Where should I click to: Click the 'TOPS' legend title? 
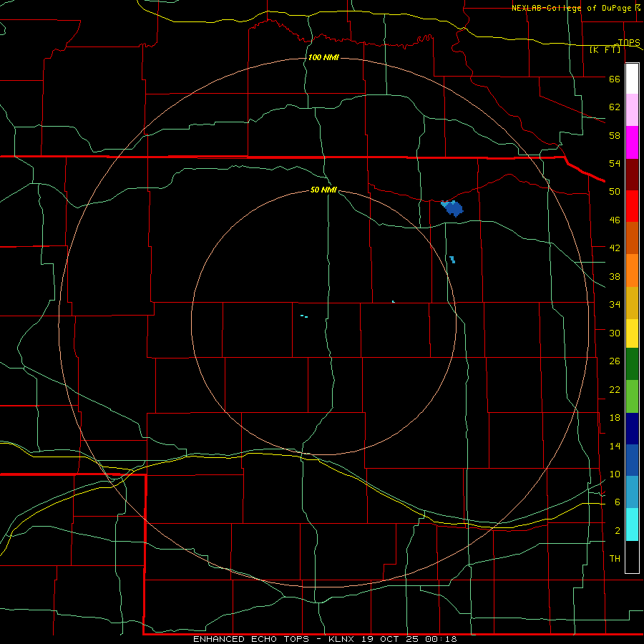click(629, 43)
